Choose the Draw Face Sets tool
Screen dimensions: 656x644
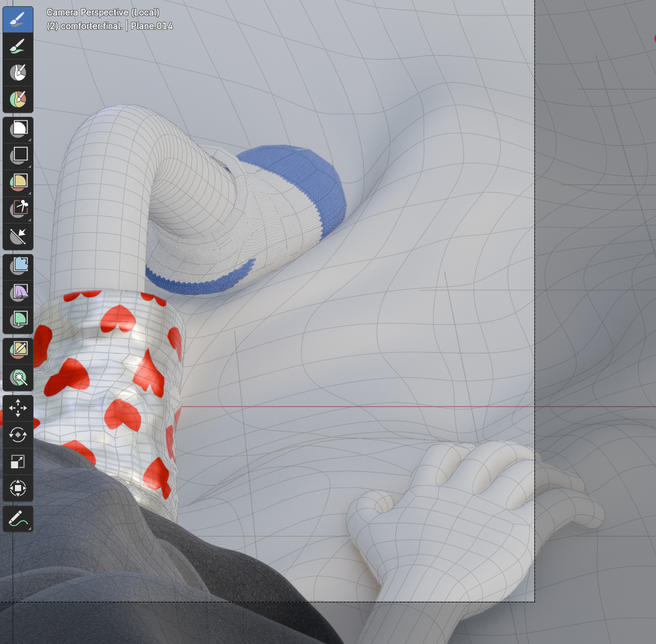coord(18,99)
